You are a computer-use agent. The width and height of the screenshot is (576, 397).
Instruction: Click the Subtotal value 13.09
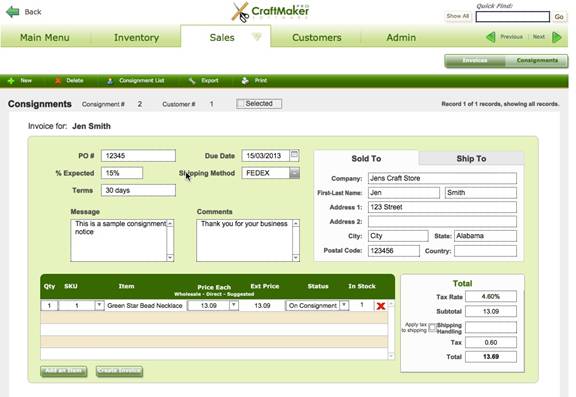[491, 311]
